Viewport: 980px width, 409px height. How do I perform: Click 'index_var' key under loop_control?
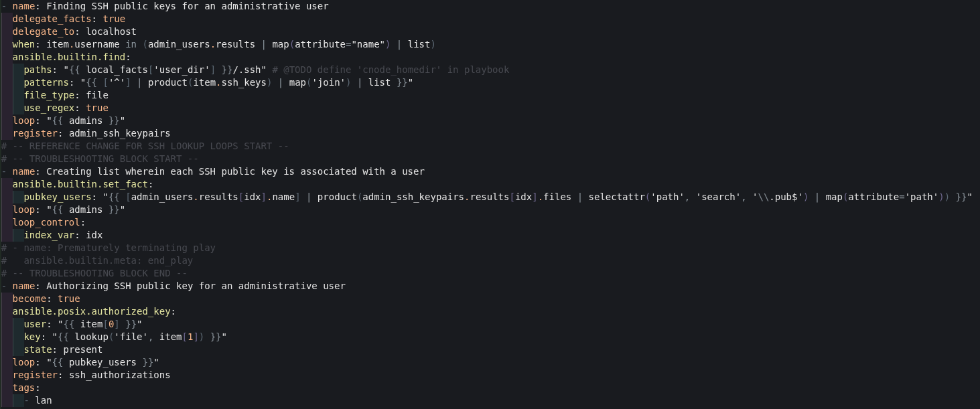point(49,235)
